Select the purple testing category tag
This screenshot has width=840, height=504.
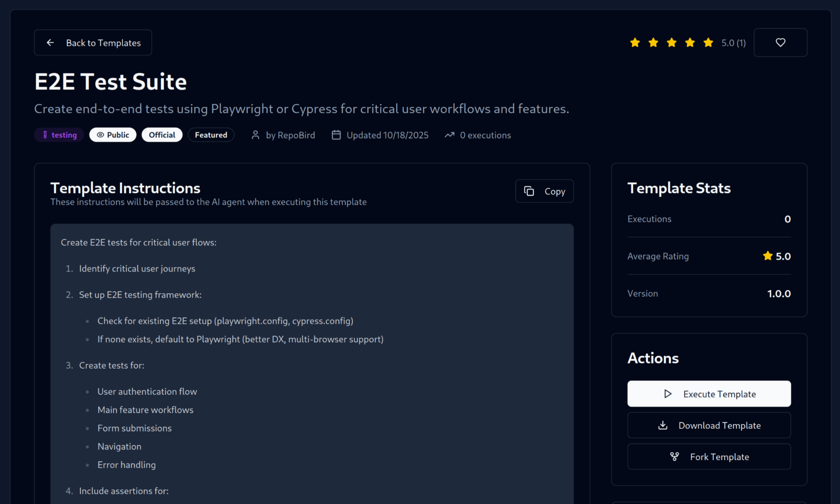[x=59, y=135]
